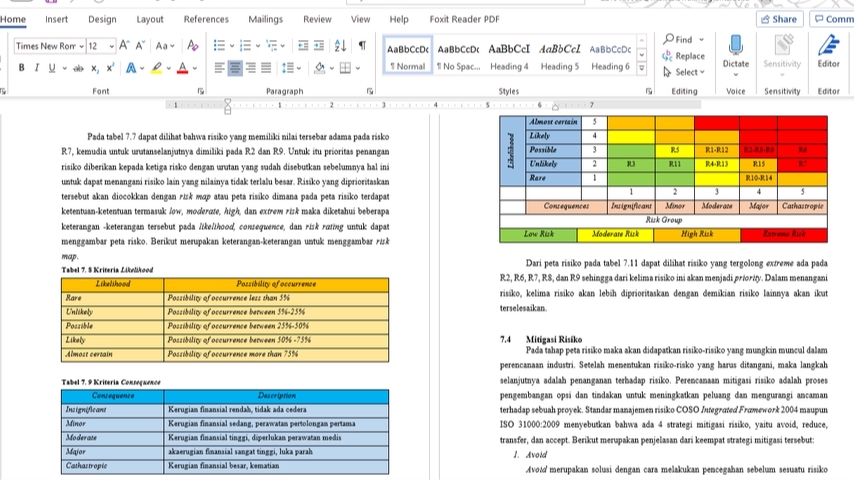Open the References tab
Screen dimensions: 854x480
point(206,19)
